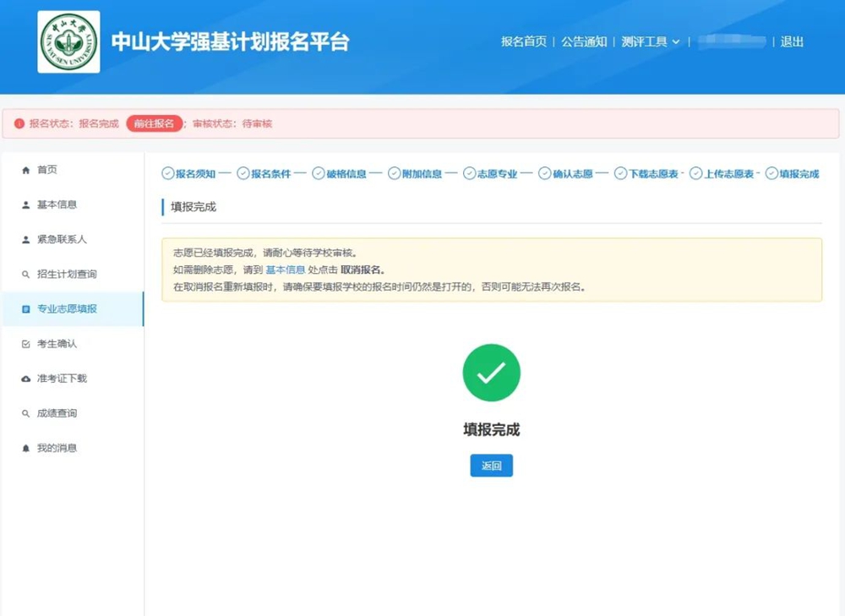Image resolution: width=845 pixels, height=616 pixels.
Task: Click the person icon beside 紧急联系人
Action: pyautogui.click(x=25, y=240)
